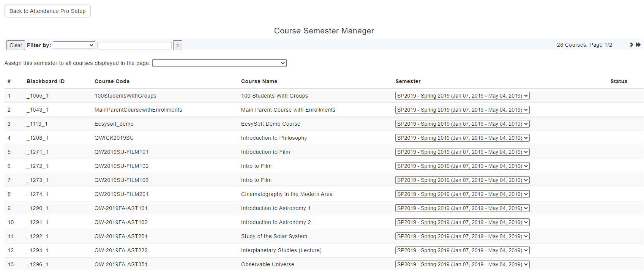Click Back to Attendance Pro Setup button
Screen dimensions: 644x270
[x=47, y=11]
